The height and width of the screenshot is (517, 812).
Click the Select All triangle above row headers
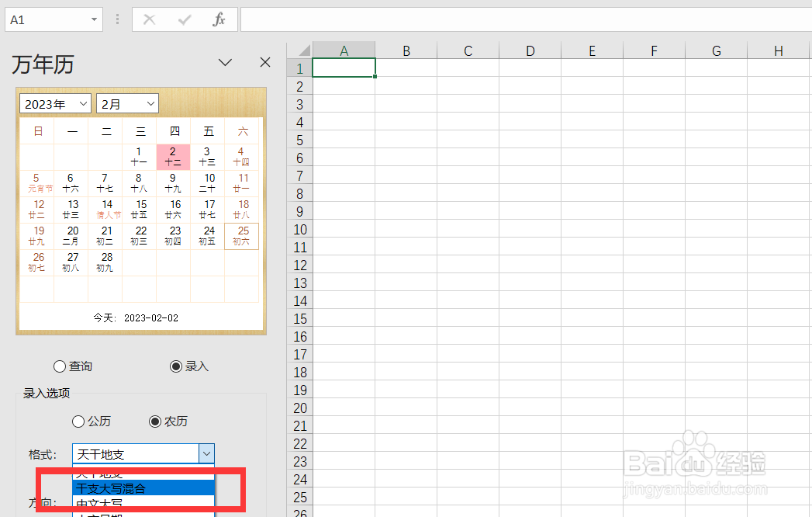pos(302,50)
